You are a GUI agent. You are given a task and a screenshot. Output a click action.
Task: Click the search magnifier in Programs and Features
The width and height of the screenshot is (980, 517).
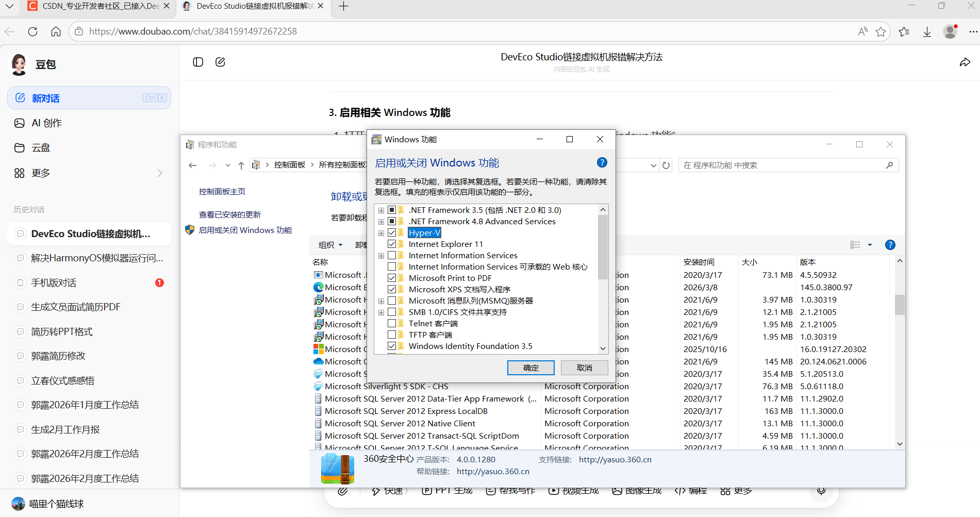coord(889,165)
